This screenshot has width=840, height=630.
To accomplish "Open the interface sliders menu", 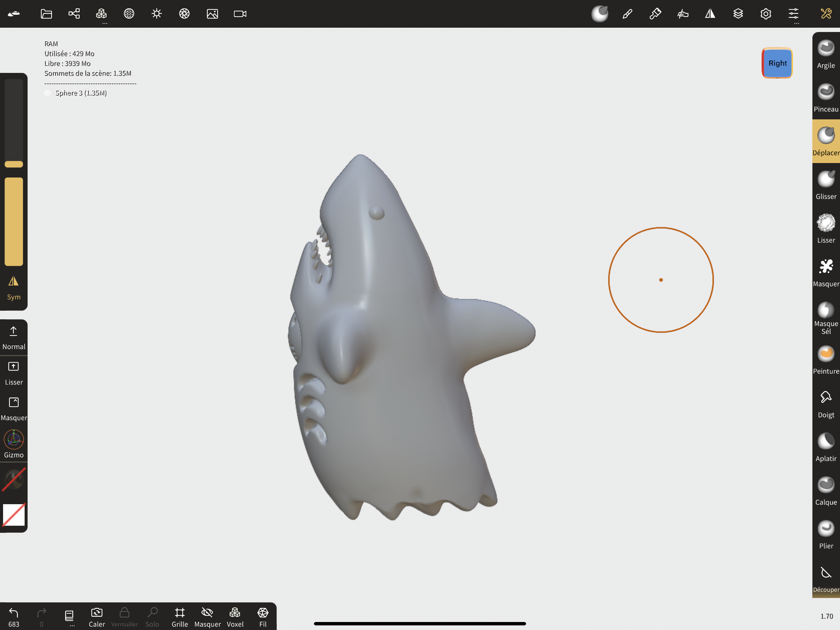I will pos(793,14).
